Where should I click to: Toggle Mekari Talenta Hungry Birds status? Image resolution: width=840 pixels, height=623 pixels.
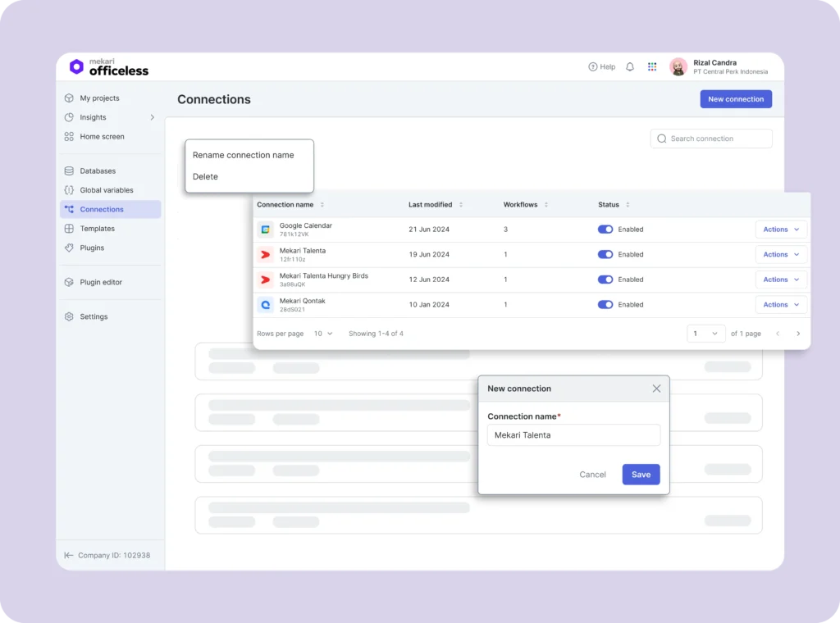coord(605,280)
